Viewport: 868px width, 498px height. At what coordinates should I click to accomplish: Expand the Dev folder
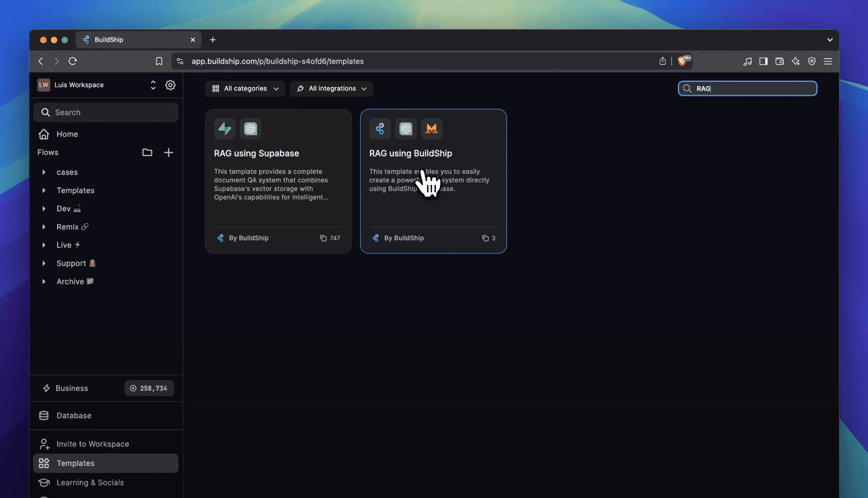coord(44,208)
